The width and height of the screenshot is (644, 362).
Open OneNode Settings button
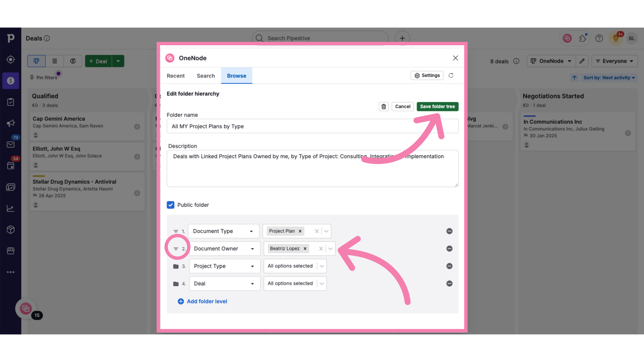427,75
